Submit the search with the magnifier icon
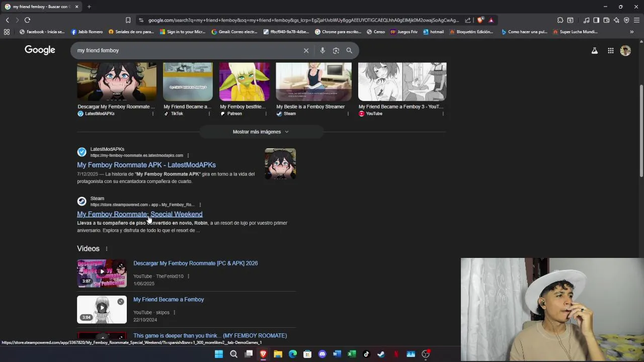 click(349, 50)
